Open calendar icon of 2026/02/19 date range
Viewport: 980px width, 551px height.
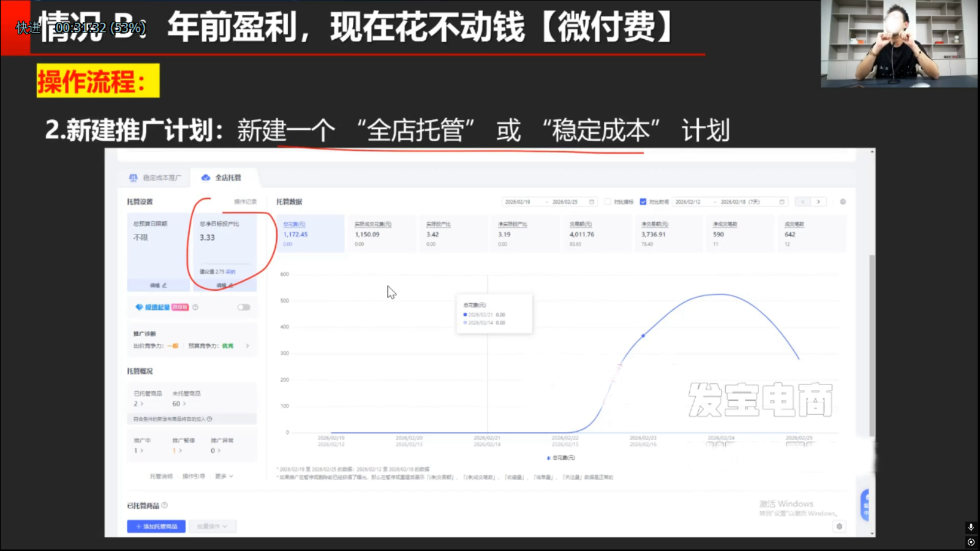point(592,202)
